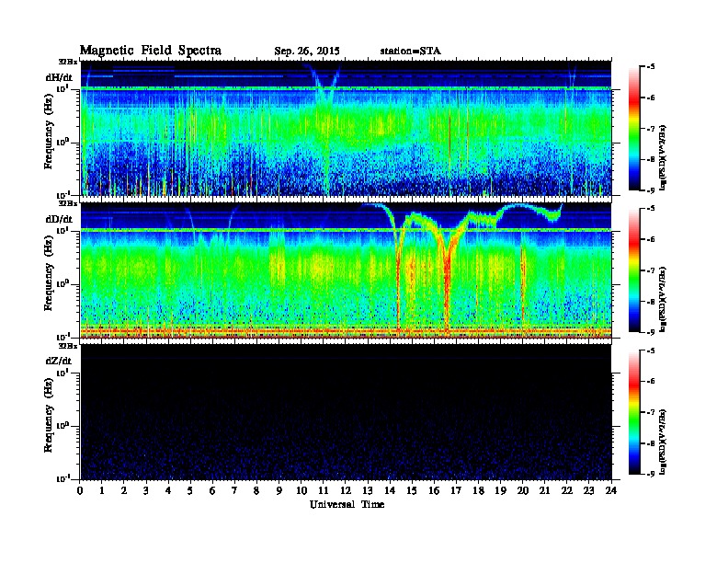Click hour label "17" on the time axis
728x563 pixels.
tap(456, 491)
